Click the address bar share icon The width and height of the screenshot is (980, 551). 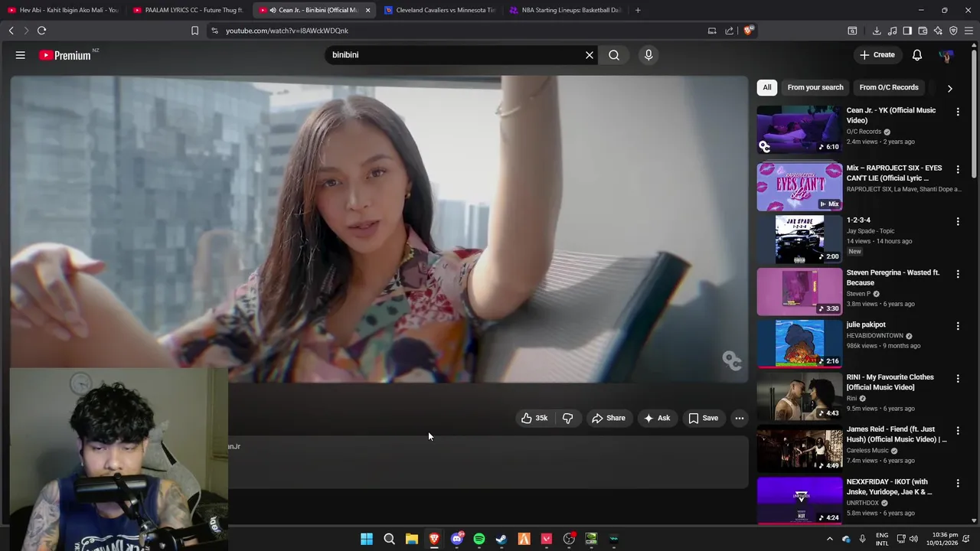pyautogui.click(x=730, y=31)
